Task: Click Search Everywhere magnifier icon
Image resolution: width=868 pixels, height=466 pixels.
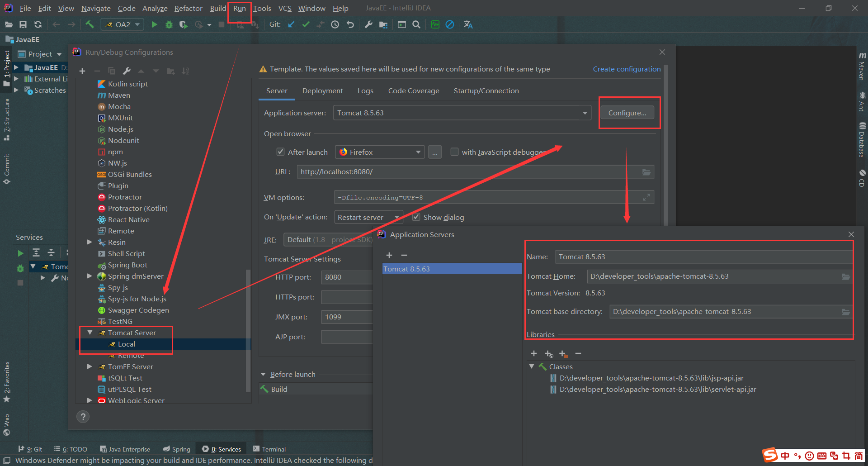Action: (416, 24)
